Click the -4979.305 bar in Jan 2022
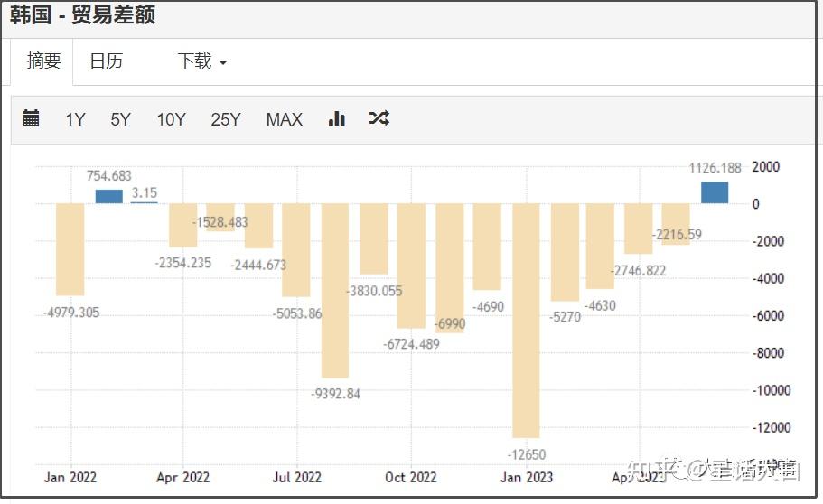Image resolution: width=823 pixels, height=504 pixels. (70, 249)
